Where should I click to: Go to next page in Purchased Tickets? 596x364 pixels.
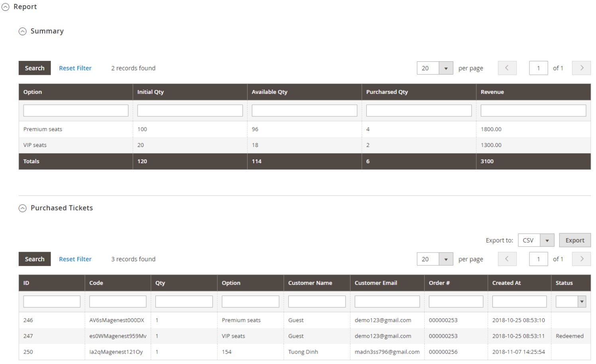[x=581, y=259]
